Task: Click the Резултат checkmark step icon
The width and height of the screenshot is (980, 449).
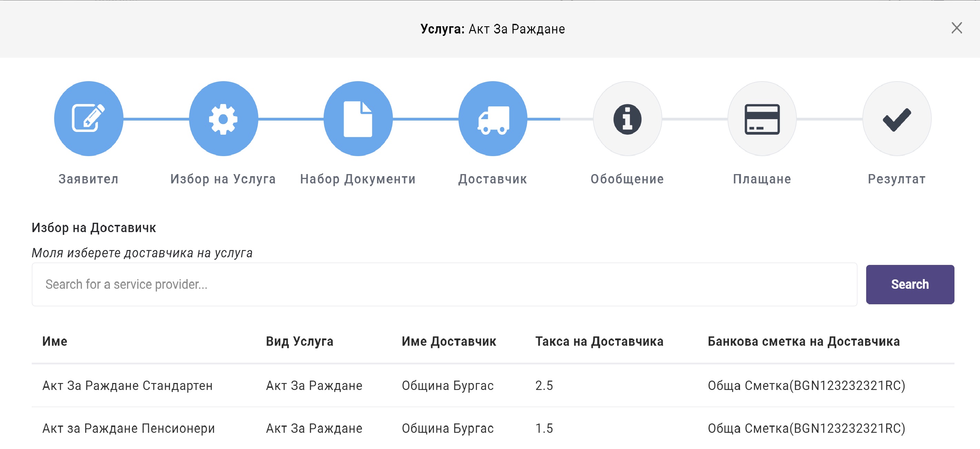Action: [x=897, y=118]
